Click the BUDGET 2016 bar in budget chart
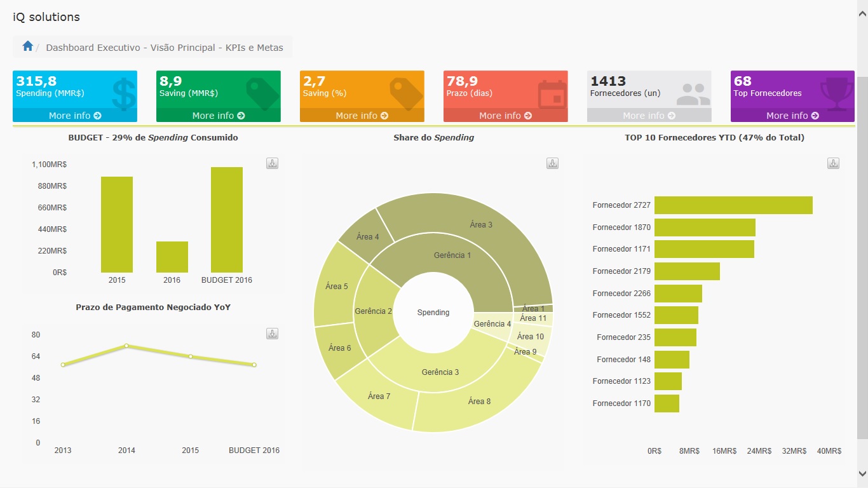The width and height of the screenshot is (868, 488). pyautogui.click(x=226, y=220)
